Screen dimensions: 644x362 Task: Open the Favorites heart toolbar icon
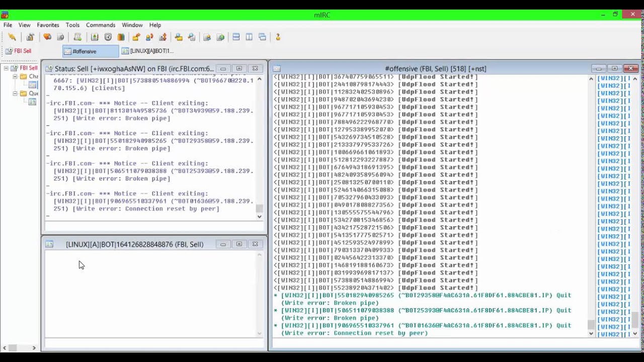tap(47, 37)
